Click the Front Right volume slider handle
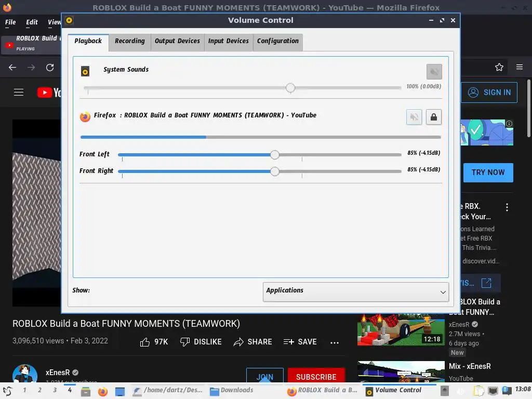 pos(275,171)
